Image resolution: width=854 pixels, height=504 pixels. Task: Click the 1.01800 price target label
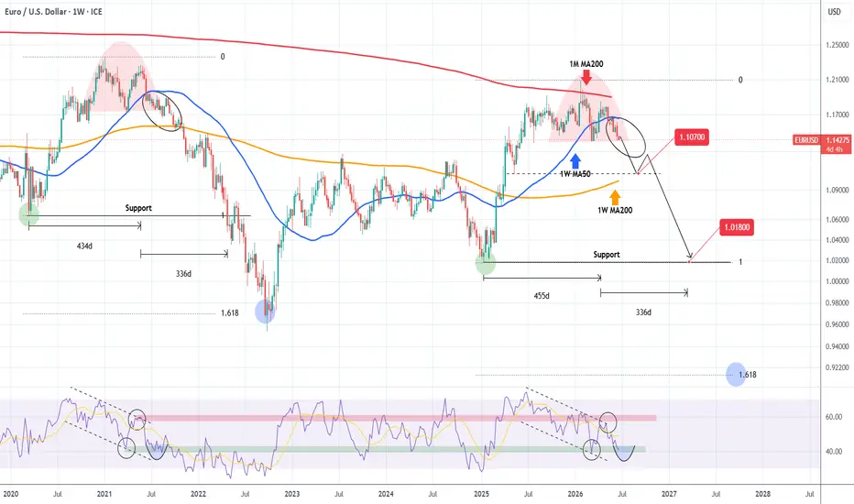(737, 227)
